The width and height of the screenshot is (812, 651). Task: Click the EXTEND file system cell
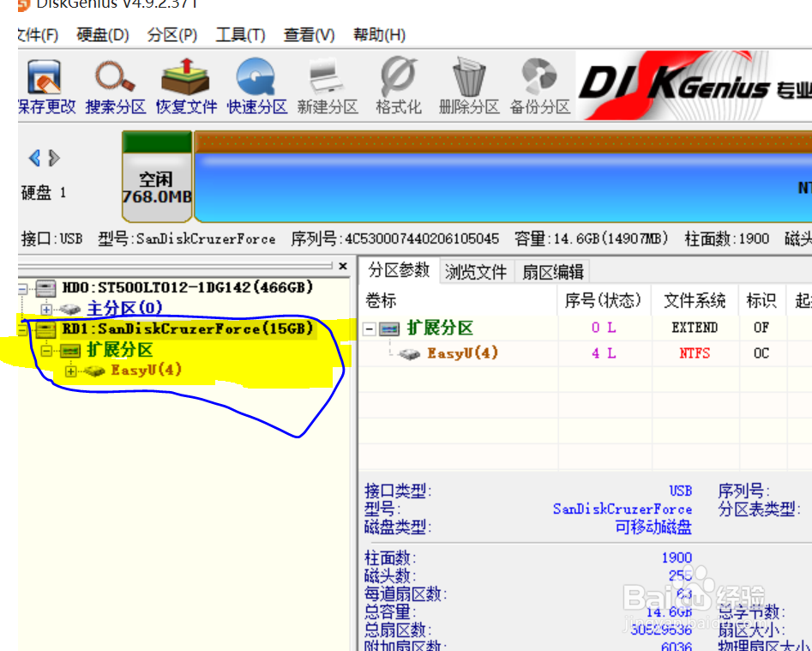695,328
